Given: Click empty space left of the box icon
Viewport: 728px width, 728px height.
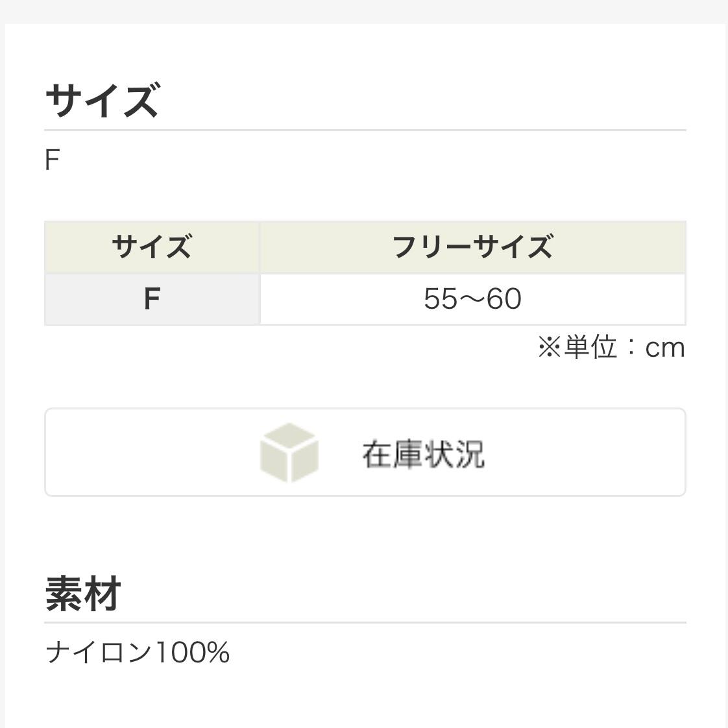Looking at the screenshot, I should tap(149, 453).
